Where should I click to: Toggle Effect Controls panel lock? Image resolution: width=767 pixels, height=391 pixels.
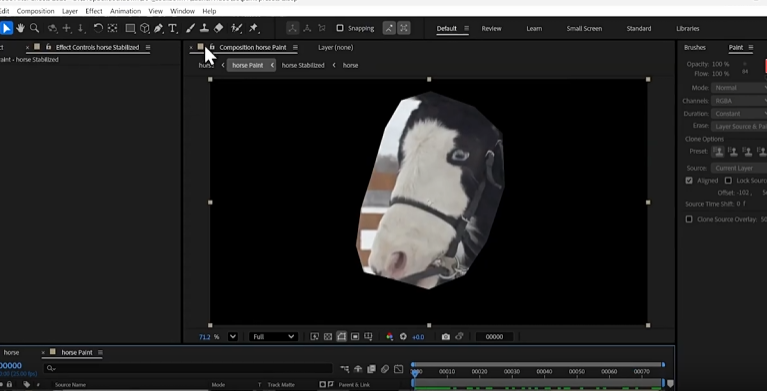pos(48,47)
